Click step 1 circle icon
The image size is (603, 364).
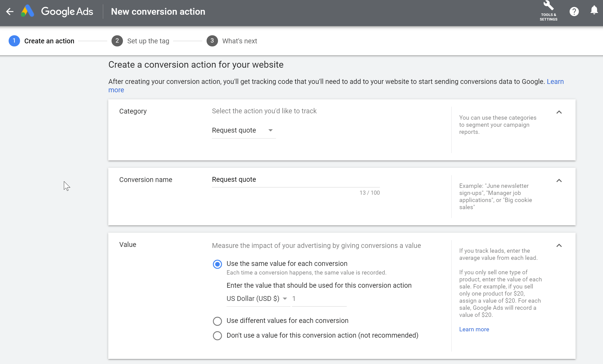(14, 41)
